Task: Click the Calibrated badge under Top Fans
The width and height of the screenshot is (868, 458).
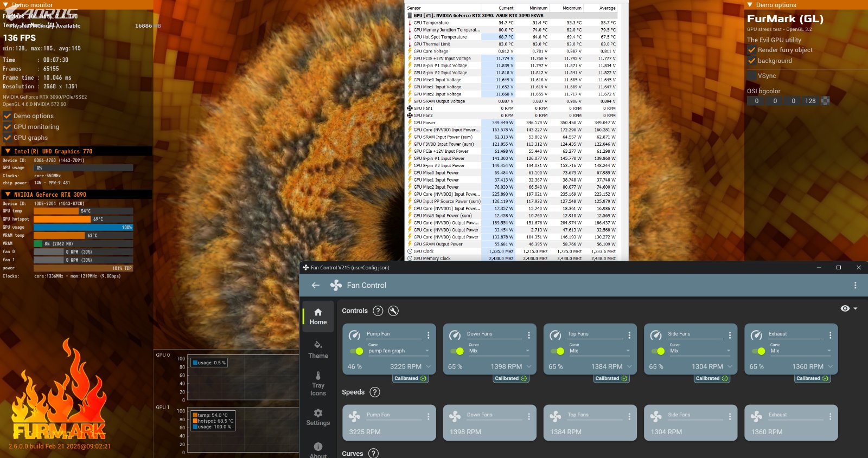Action: [x=611, y=378]
